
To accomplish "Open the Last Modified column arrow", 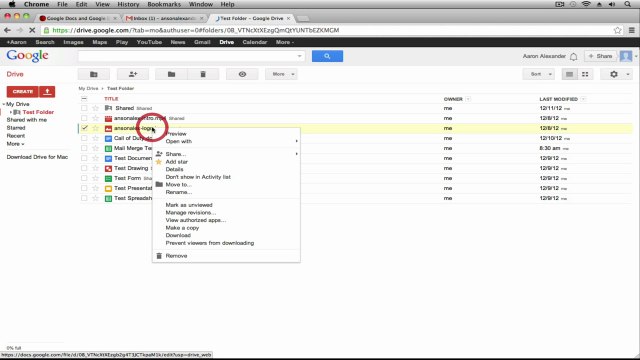I will click(583, 99).
